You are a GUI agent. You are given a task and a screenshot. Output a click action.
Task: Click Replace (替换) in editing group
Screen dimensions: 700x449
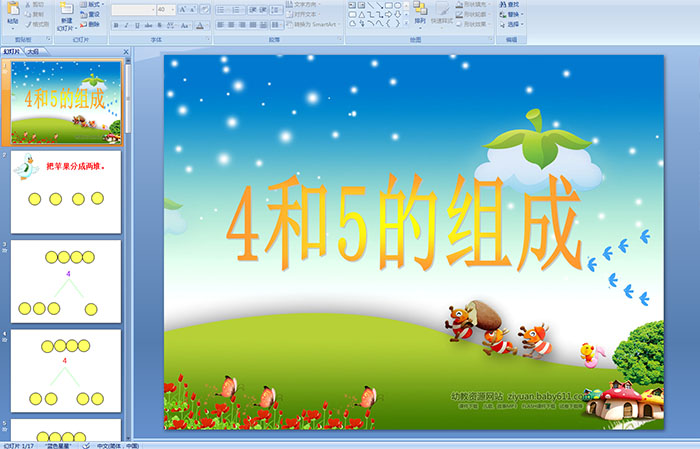[510, 14]
